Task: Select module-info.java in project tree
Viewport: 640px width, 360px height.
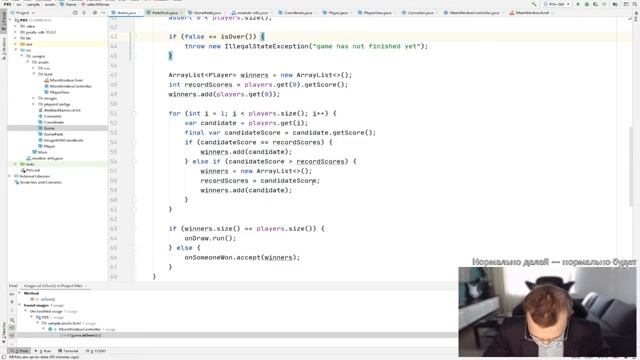Action: pos(44,158)
